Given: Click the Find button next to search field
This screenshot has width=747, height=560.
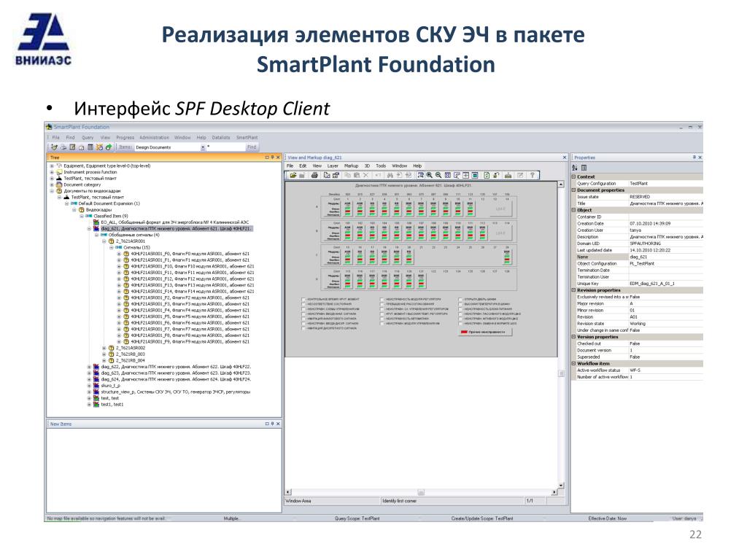Looking at the screenshot, I should [252, 147].
